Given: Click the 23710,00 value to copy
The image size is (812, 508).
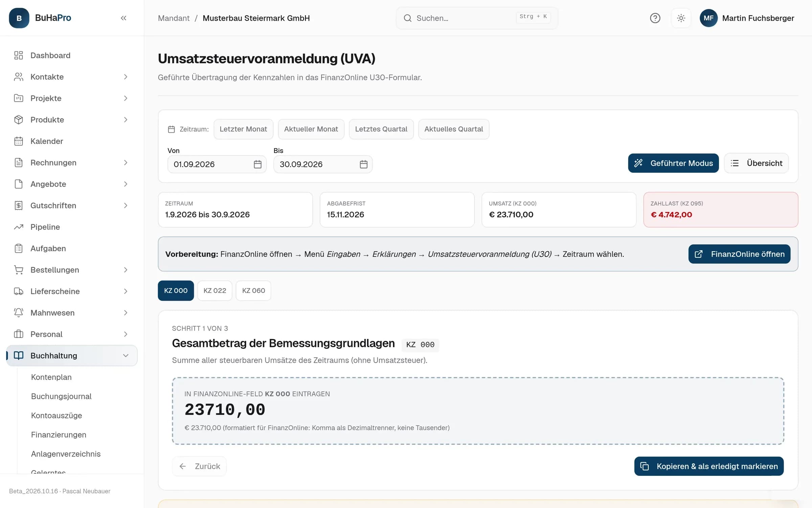Looking at the screenshot, I should click(225, 410).
